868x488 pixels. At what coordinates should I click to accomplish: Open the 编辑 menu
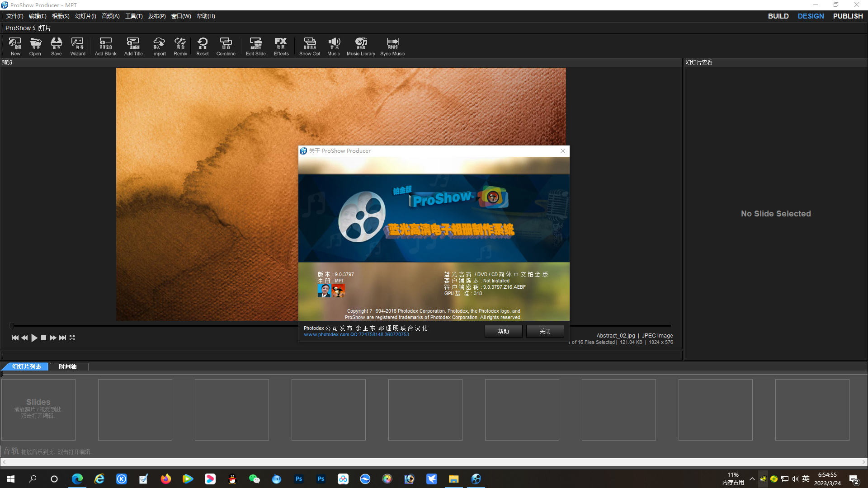pyautogui.click(x=37, y=16)
